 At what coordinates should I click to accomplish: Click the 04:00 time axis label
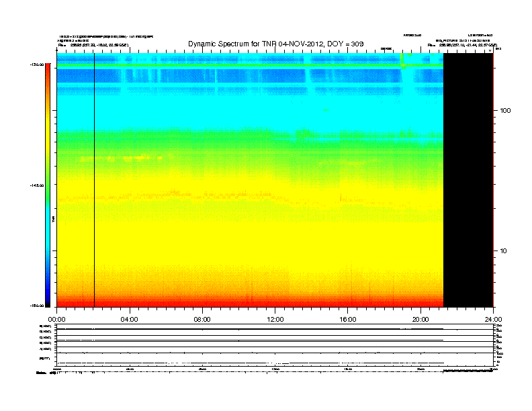(x=130, y=320)
